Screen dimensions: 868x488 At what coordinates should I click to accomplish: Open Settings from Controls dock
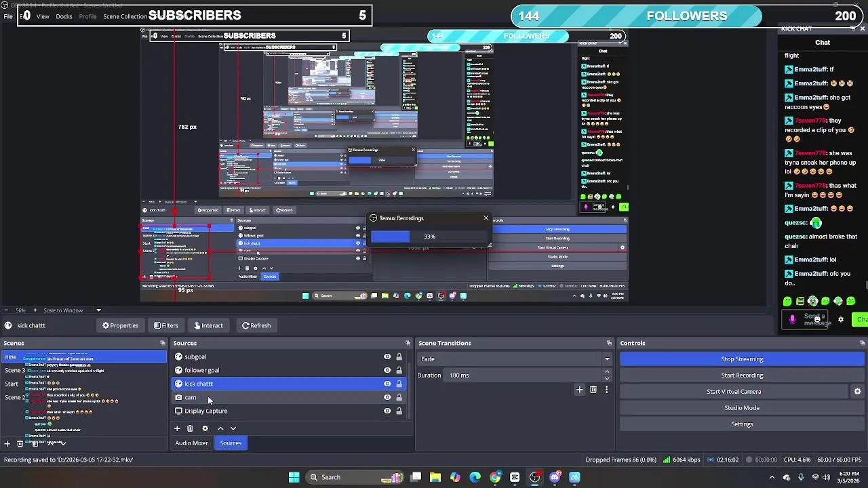point(742,424)
